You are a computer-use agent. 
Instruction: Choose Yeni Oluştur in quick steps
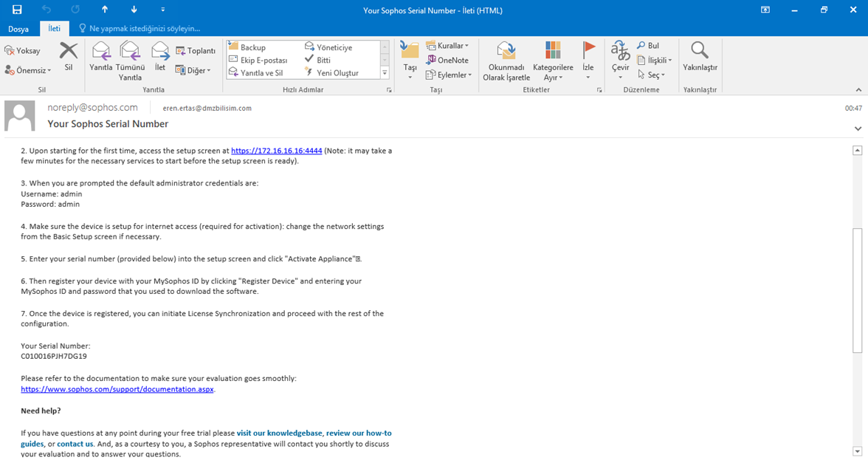331,72
